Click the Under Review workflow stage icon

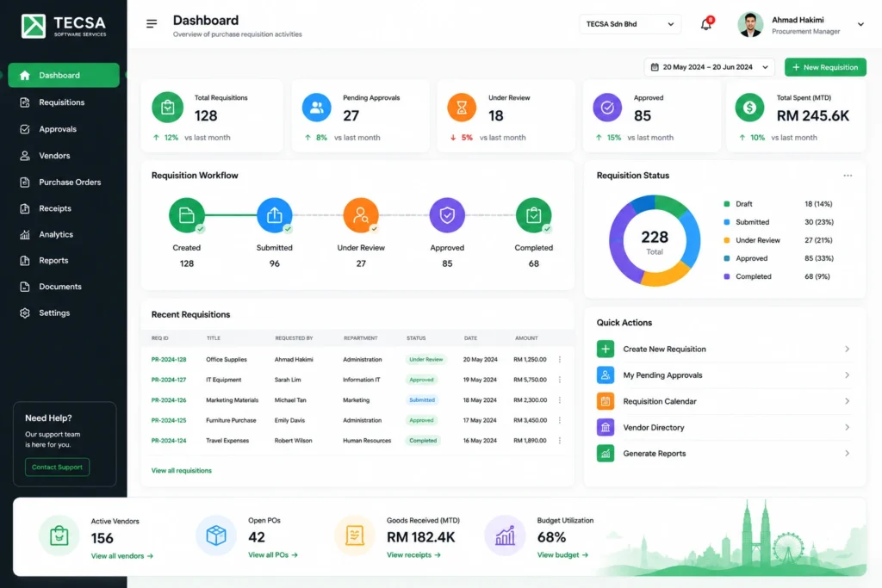coord(361,214)
